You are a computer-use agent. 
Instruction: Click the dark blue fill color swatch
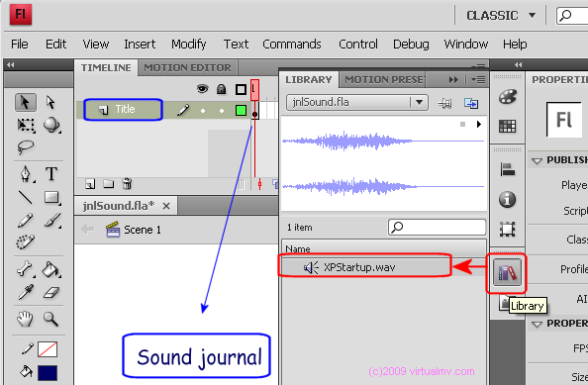48,373
